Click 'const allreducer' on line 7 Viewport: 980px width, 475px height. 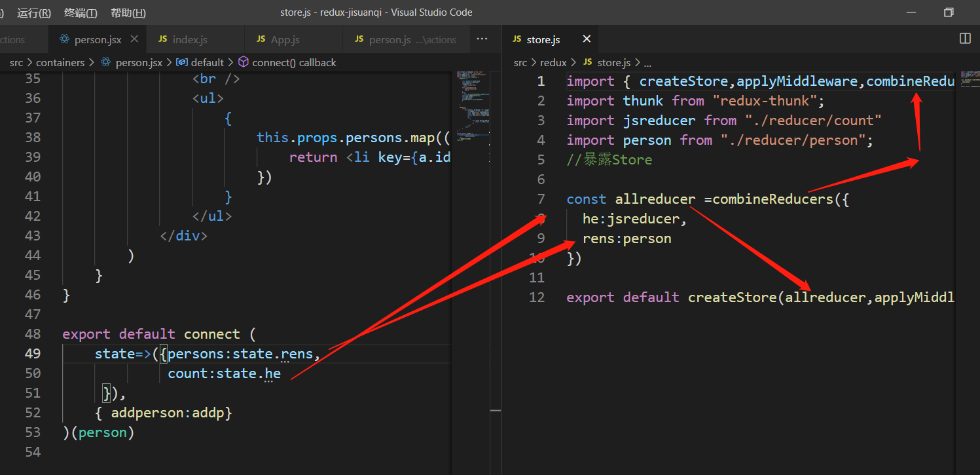[x=631, y=199]
